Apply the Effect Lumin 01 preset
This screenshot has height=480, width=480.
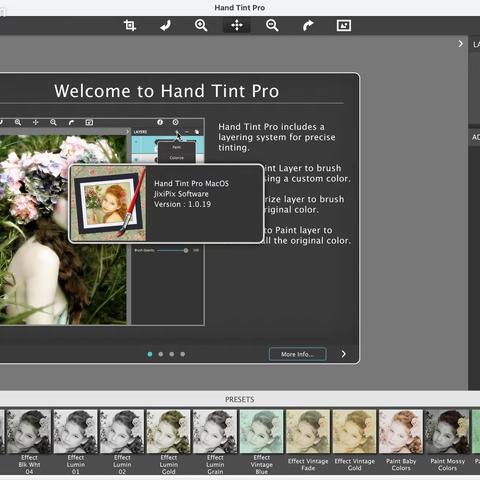[x=75, y=442]
